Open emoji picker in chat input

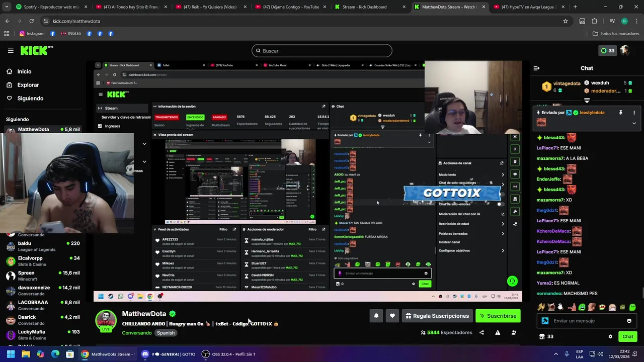click(x=629, y=321)
